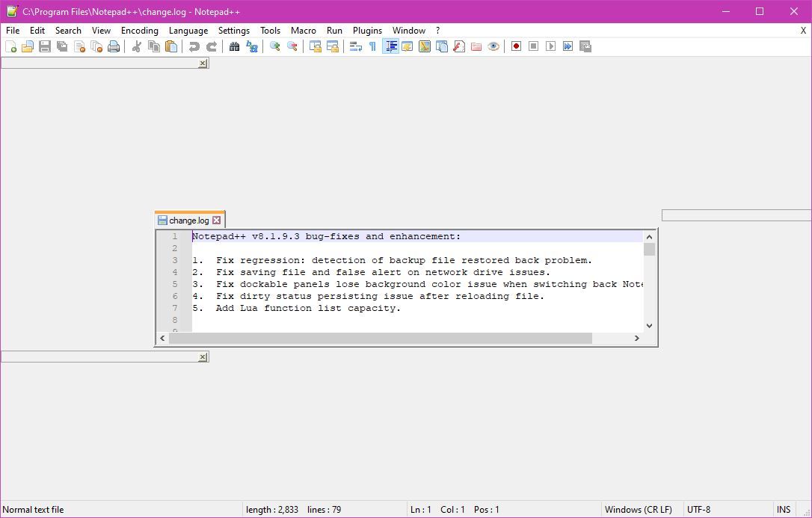Toggle synchronized vertical scrolling
This screenshot has width=812, height=518.
pyautogui.click(x=316, y=46)
